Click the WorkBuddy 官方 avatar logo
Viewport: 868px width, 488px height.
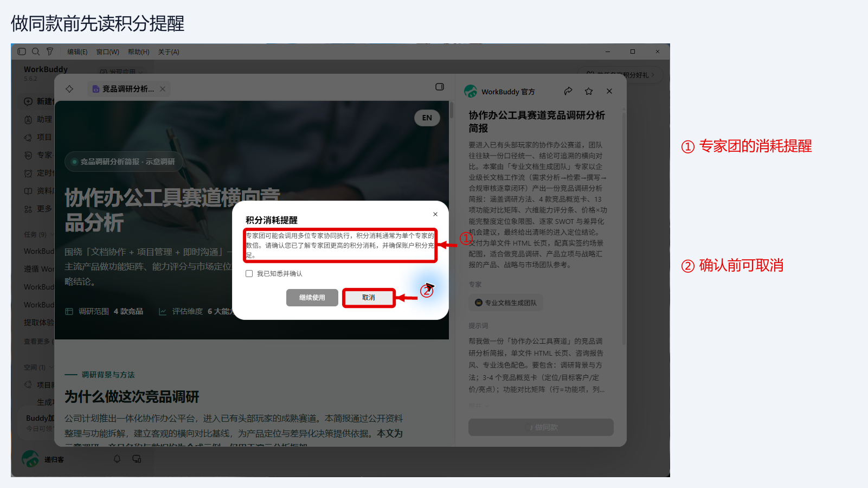[471, 92]
